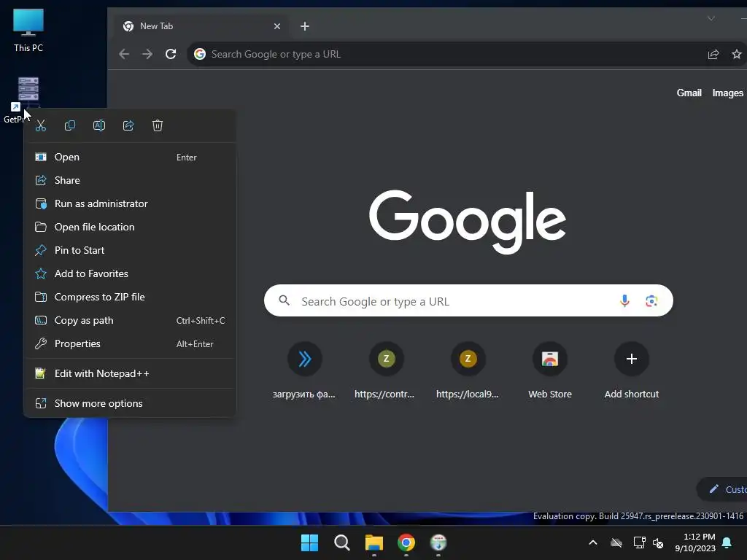
Task: Click the cloud sync tray icon
Action: click(616, 542)
